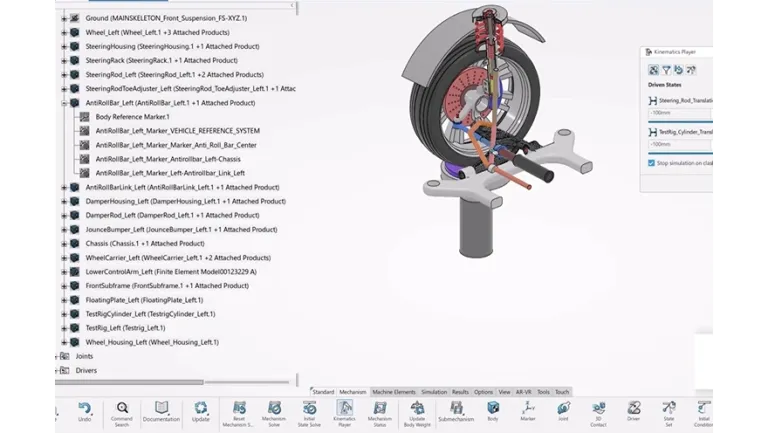
Task: Switch to the AR-VR tab
Action: click(524, 392)
